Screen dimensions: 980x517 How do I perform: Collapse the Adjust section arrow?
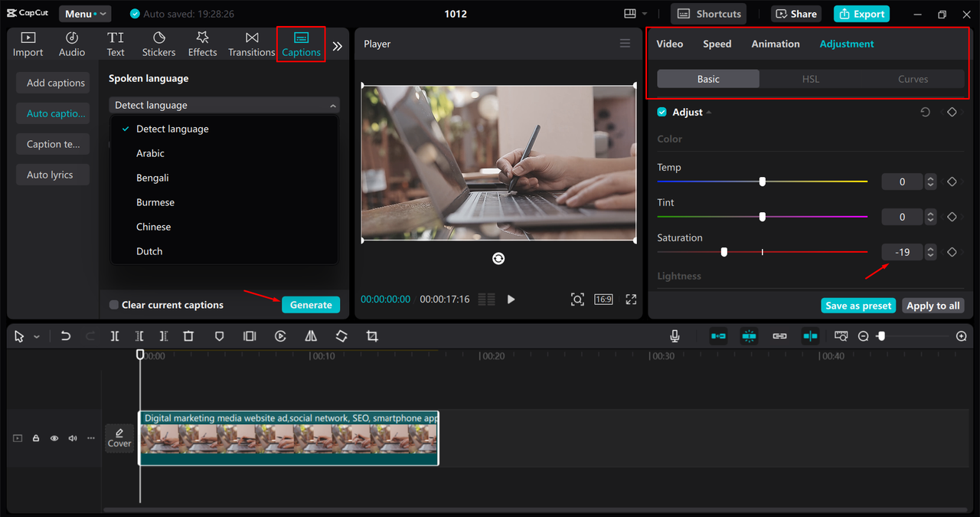coord(709,113)
